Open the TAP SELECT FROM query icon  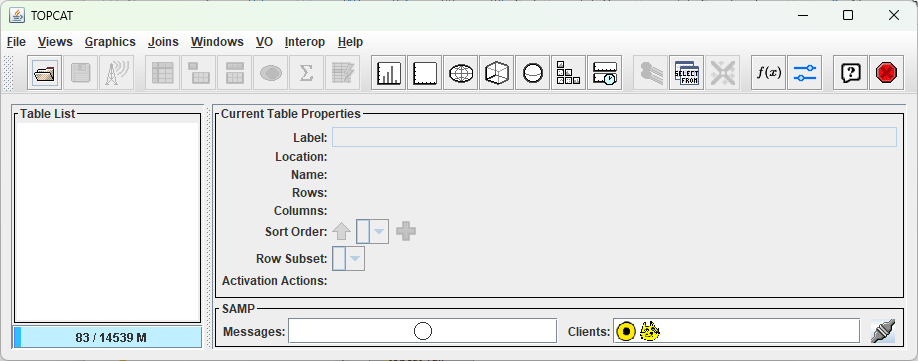click(686, 73)
